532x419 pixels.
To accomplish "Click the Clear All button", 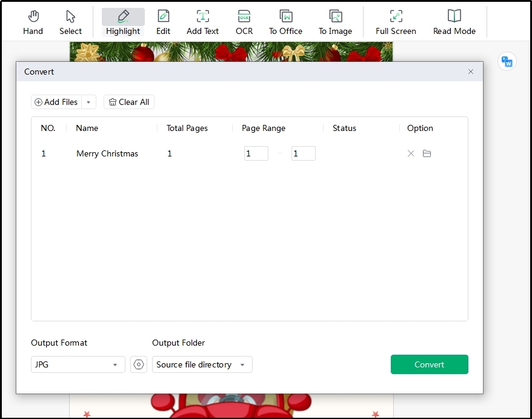I will point(129,102).
